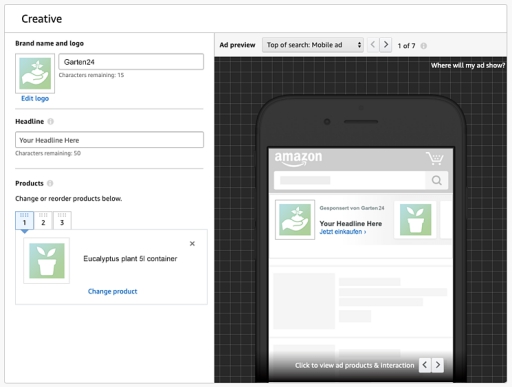This screenshot has height=388, width=512.
Task: Select product tab 3
Action: click(x=62, y=220)
